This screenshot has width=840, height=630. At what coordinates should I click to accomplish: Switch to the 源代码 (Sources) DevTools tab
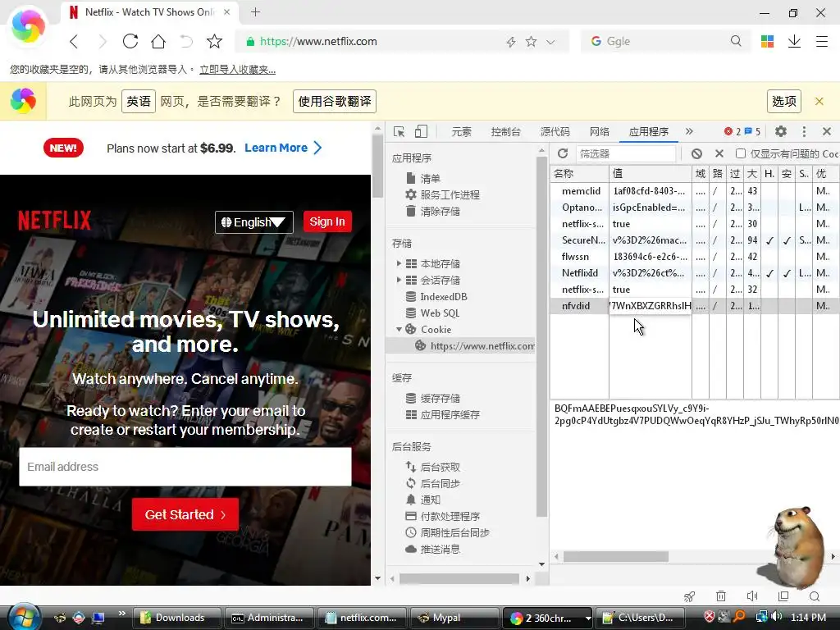tap(555, 132)
